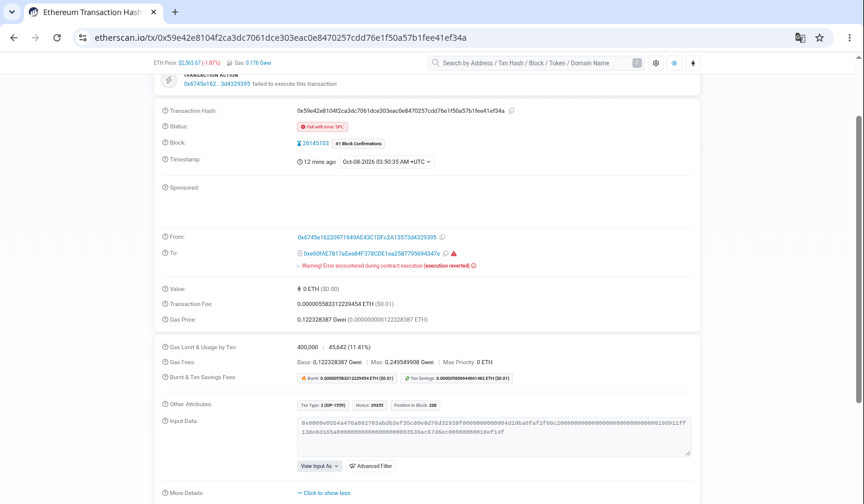Click the Position In Block: 208 badge
Screen dimensions: 864x504
point(415,406)
